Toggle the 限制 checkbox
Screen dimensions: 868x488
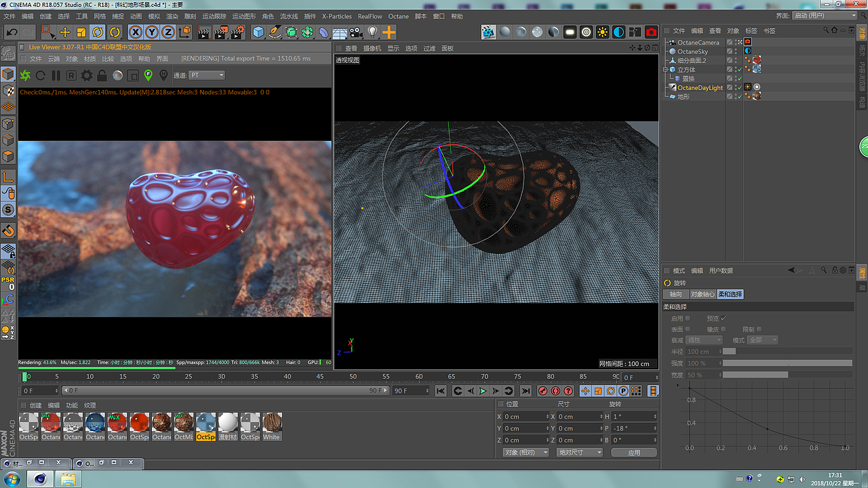click(759, 329)
